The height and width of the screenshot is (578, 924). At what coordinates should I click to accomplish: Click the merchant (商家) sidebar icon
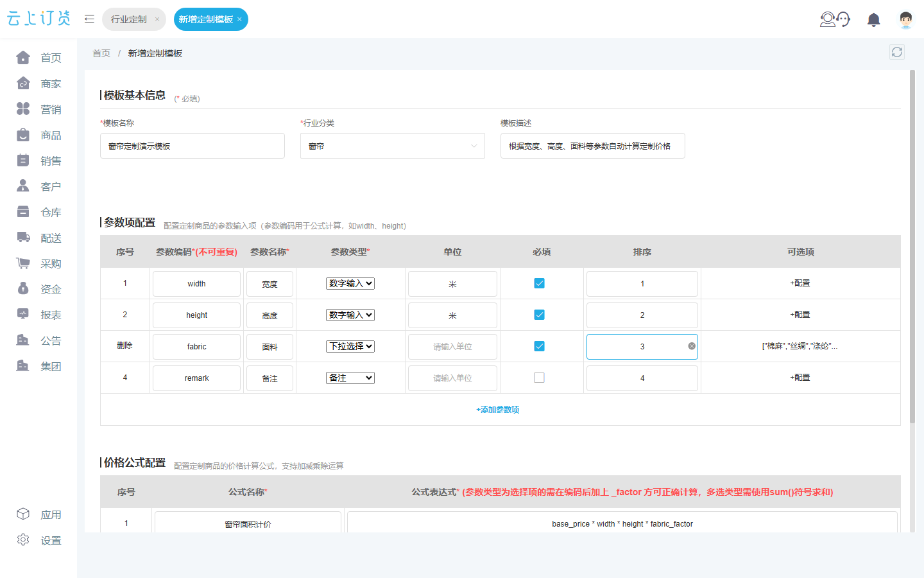point(23,83)
